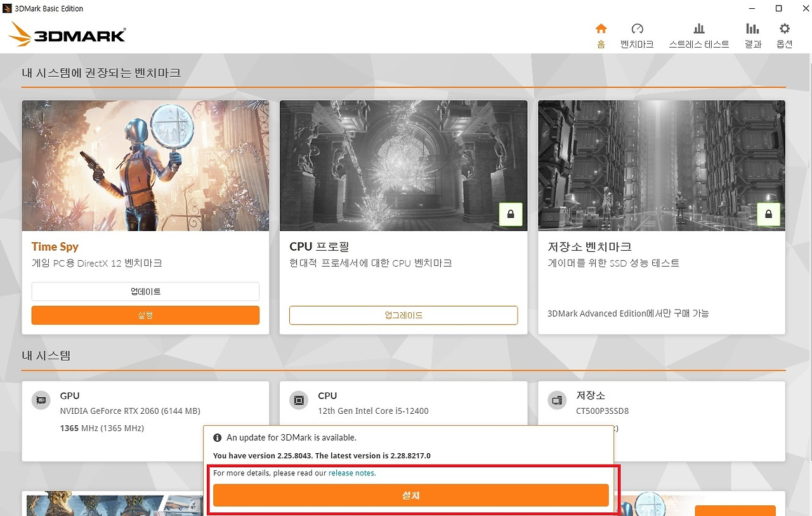Image resolution: width=812 pixels, height=516 pixels.
Task: Click the 저장소 storage drive icon
Action: 556,400
